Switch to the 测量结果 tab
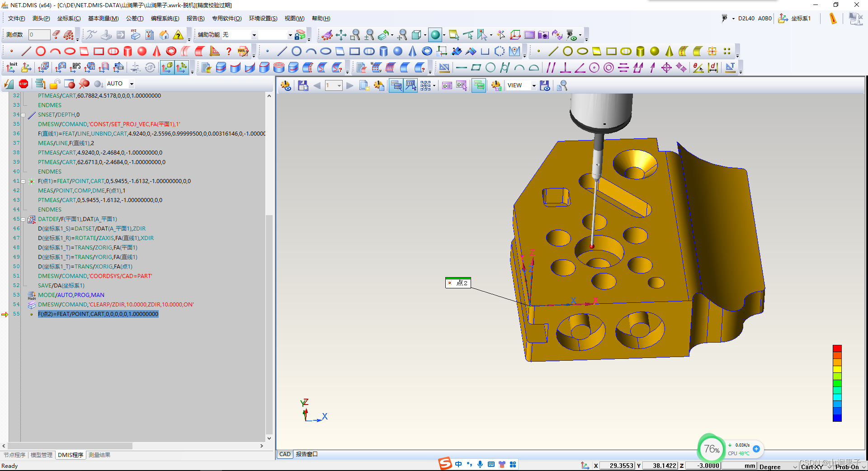 [99, 455]
